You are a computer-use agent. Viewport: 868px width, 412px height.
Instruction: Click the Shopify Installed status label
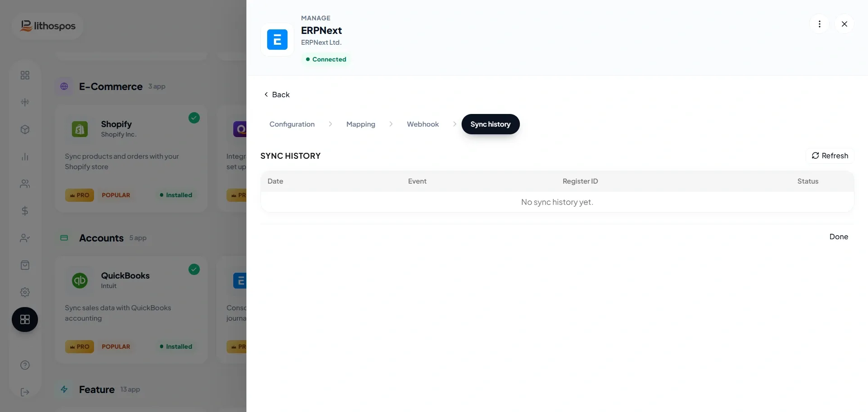coord(176,195)
